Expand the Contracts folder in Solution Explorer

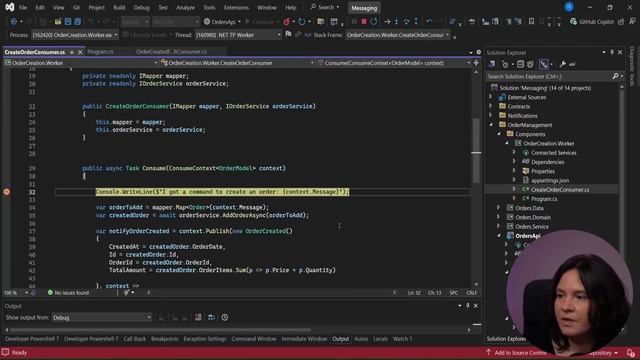coord(491,106)
